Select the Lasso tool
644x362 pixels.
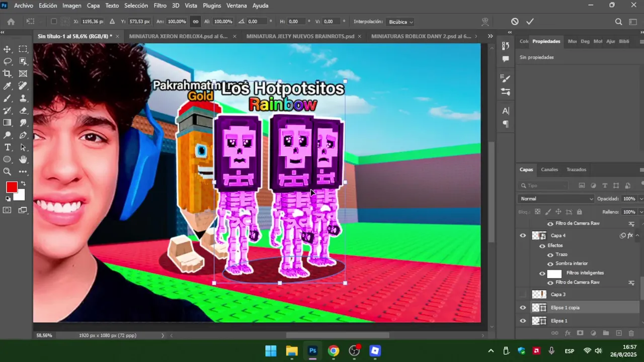(8, 61)
